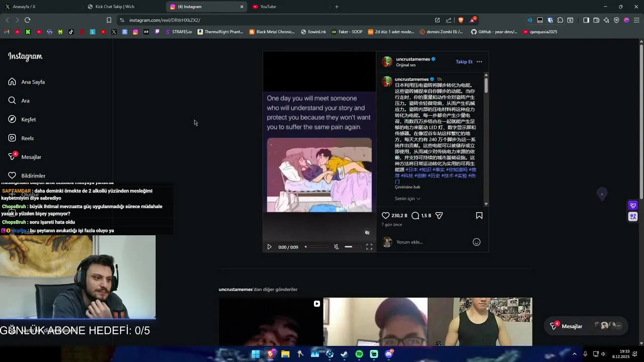Reload the current page
644x362 pixels.
(x=27, y=20)
